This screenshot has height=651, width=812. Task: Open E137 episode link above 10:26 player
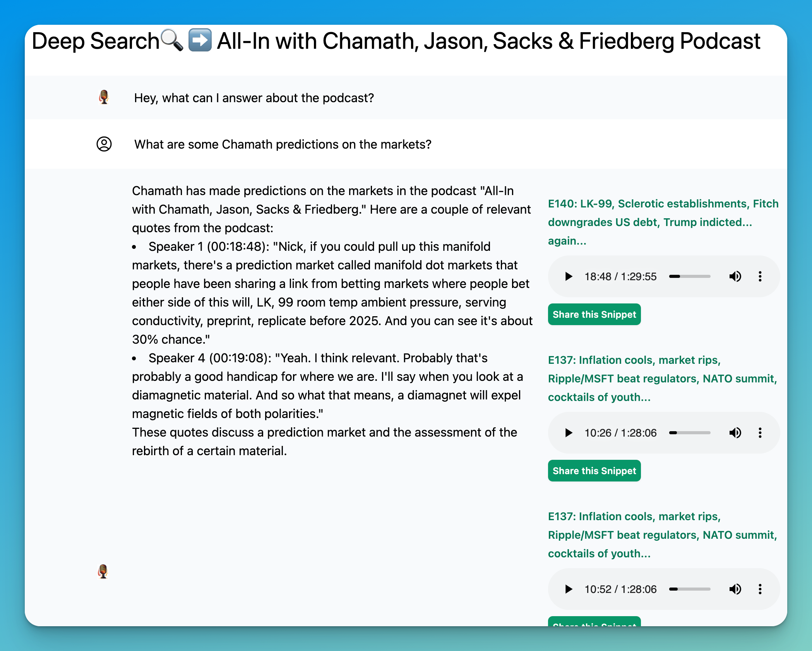(x=662, y=379)
